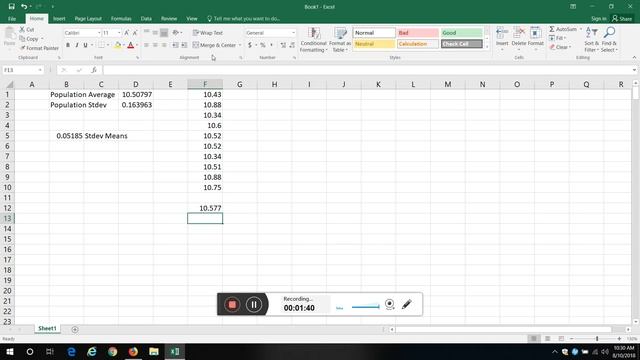
Task: Apply the Neutral cell style
Action: tap(374, 44)
